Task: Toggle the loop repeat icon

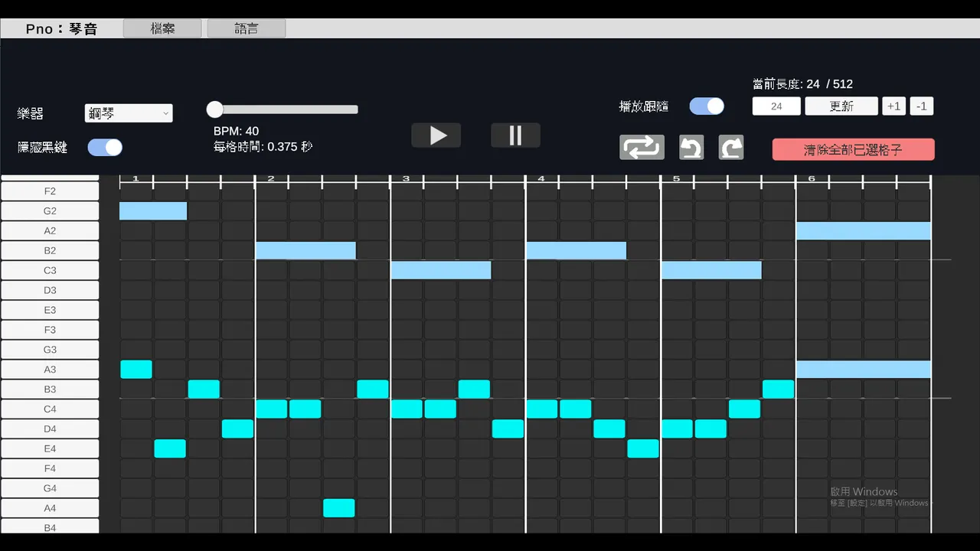Action: [x=642, y=147]
